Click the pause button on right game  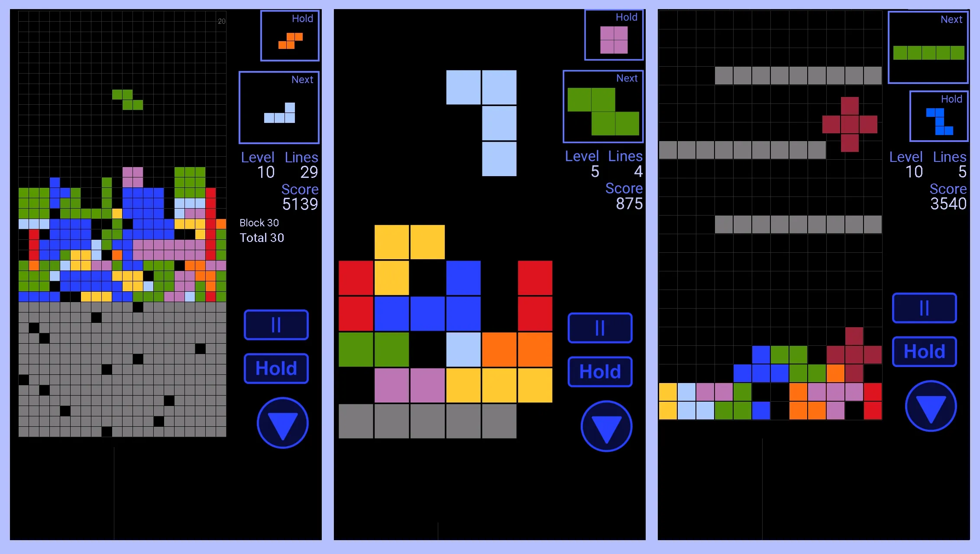(x=924, y=308)
